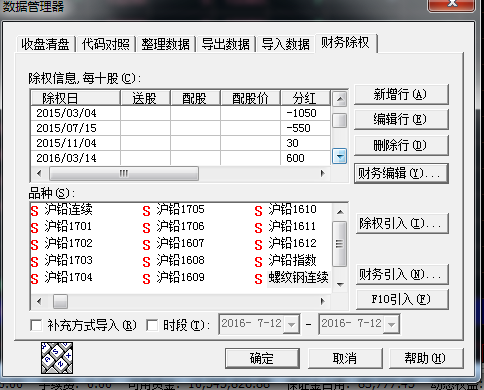Click the S icon beside 沪铅1703

coord(34,262)
